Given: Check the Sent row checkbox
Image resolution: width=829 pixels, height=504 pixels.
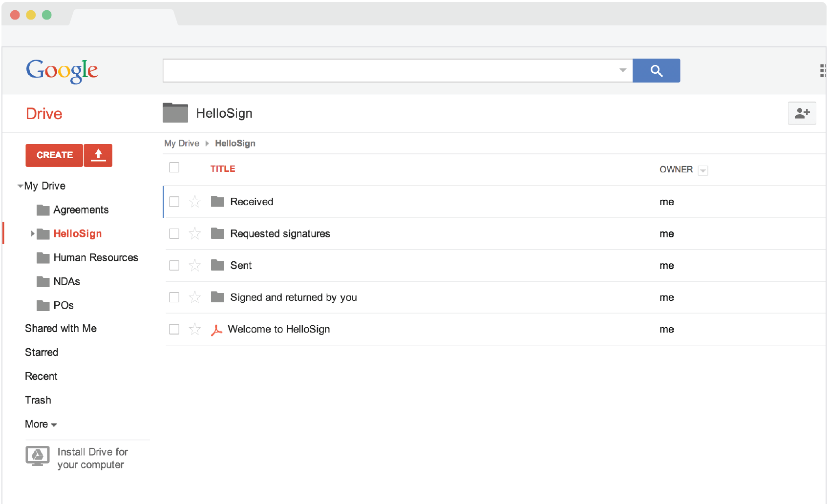Looking at the screenshot, I should pos(174,265).
